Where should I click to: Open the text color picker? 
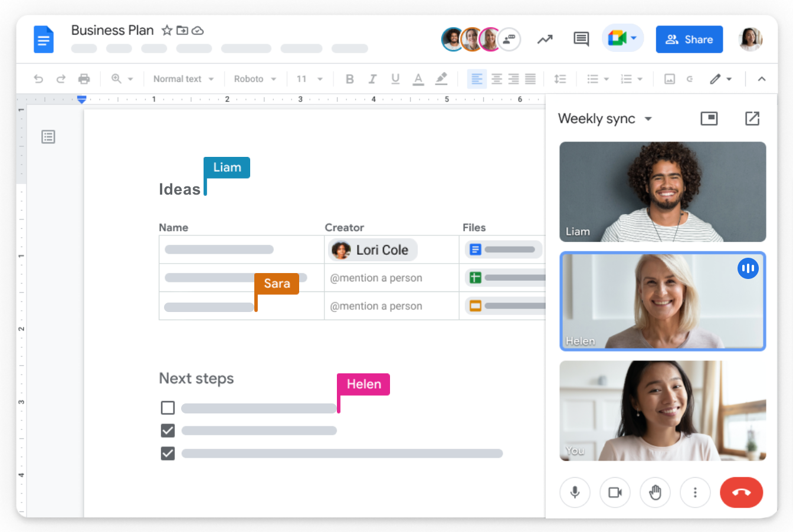pyautogui.click(x=418, y=78)
